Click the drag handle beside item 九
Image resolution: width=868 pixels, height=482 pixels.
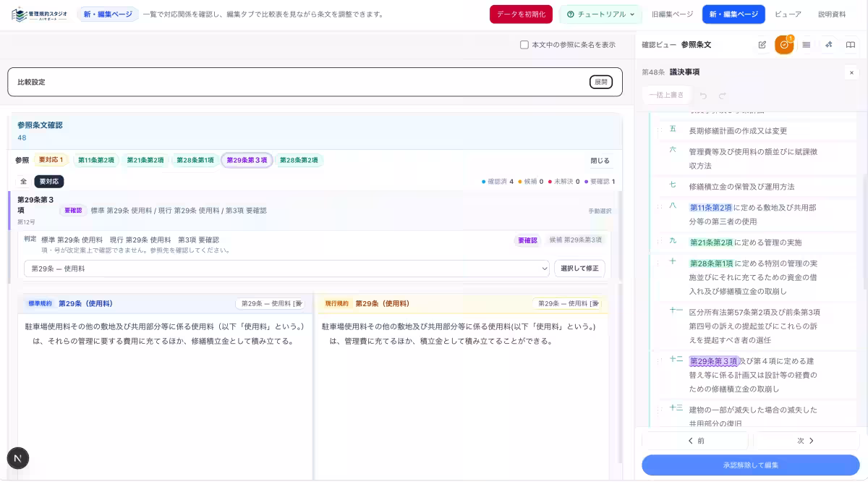coord(658,241)
